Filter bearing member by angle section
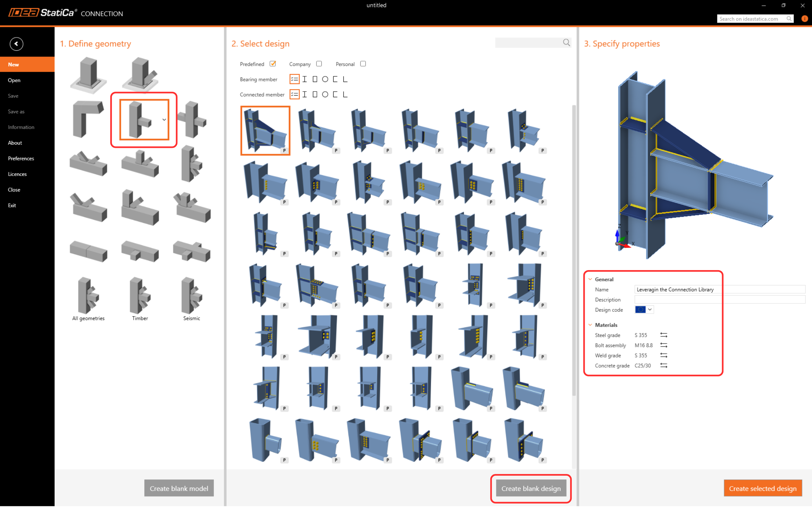The height and width of the screenshot is (507, 812). (345, 79)
